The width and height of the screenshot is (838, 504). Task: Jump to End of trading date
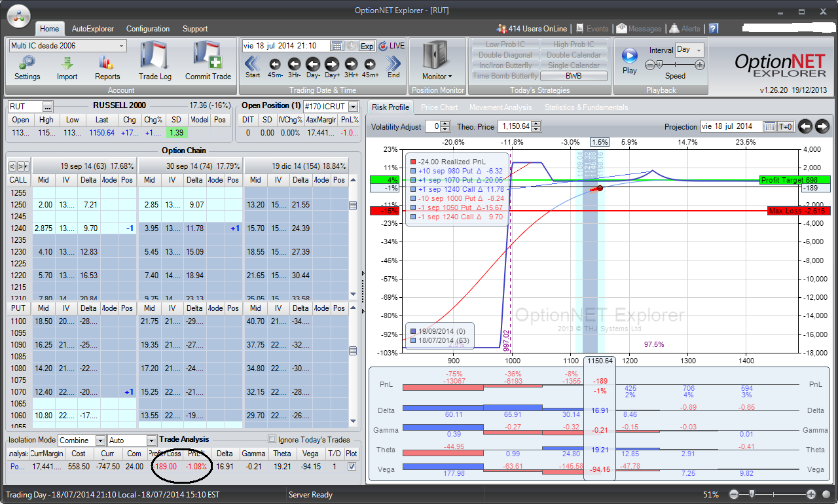click(393, 64)
